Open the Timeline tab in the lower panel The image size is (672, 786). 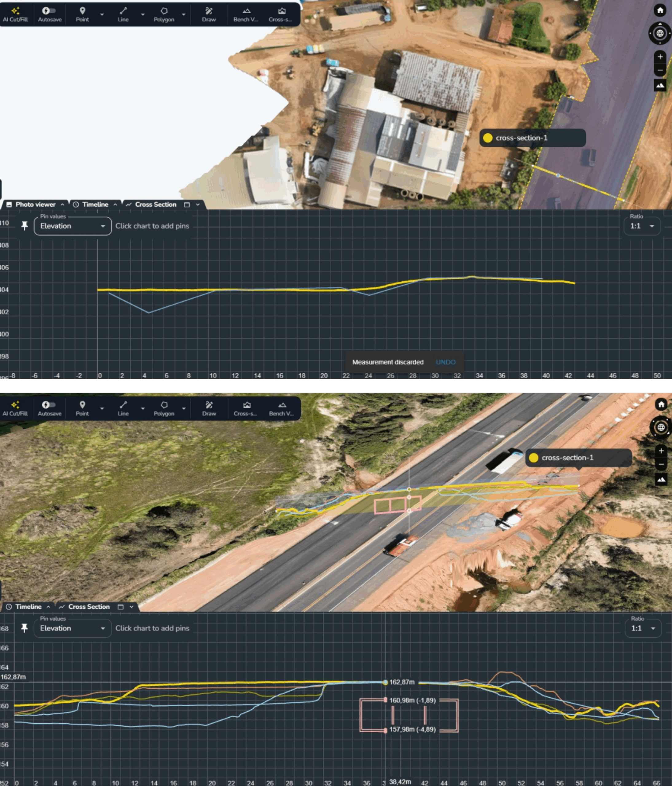(28, 607)
